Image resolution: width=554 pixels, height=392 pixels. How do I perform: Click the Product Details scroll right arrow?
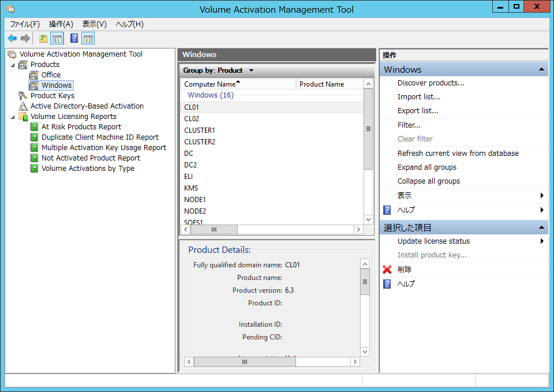pyautogui.click(x=355, y=362)
